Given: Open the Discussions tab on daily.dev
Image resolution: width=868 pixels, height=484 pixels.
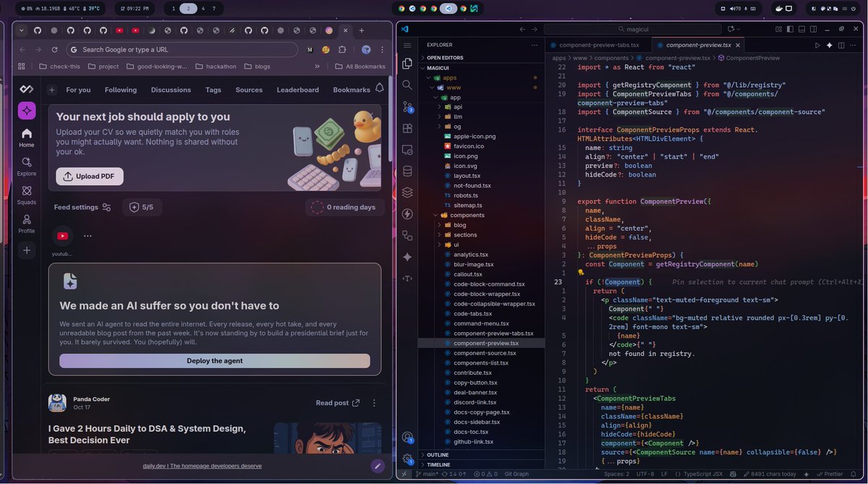Looking at the screenshot, I should point(171,90).
